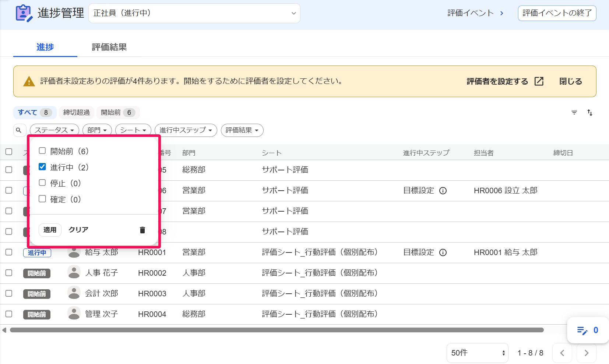Click the 評価イベントの終了 button
This screenshot has height=364, width=609.
coord(557,13)
